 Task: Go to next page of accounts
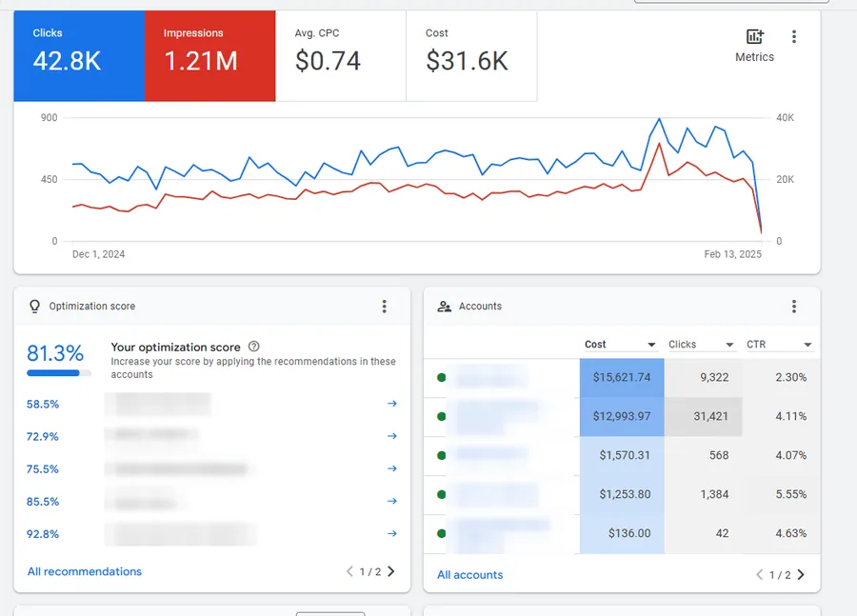801,574
